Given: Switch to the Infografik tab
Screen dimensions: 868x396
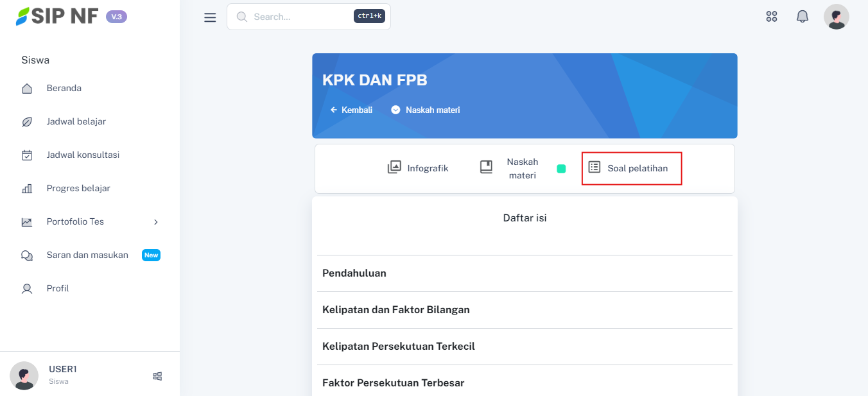Looking at the screenshot, I should point(418,168).
